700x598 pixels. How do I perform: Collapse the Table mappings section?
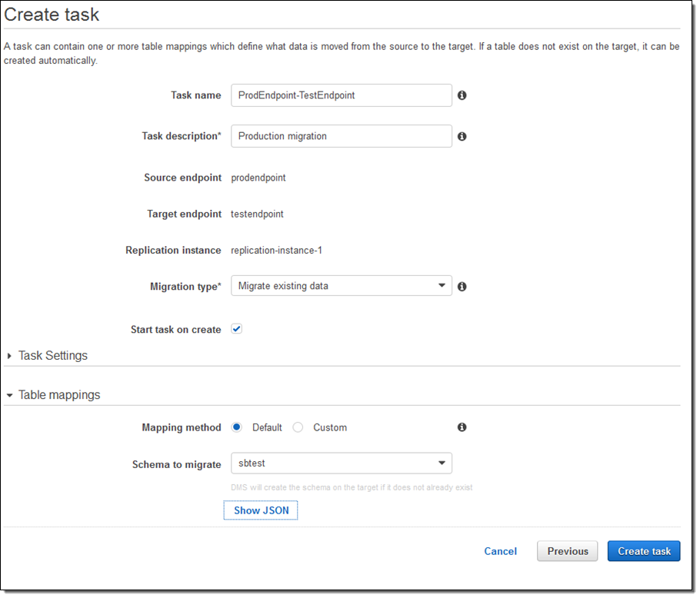click(x=58, y=395)
